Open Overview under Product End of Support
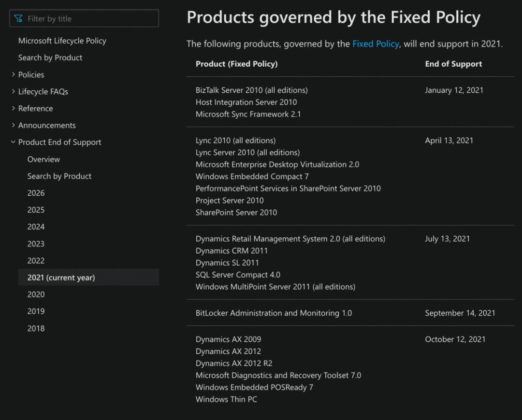The height and width of the screenshot is (420, 522). pos(43,159)
